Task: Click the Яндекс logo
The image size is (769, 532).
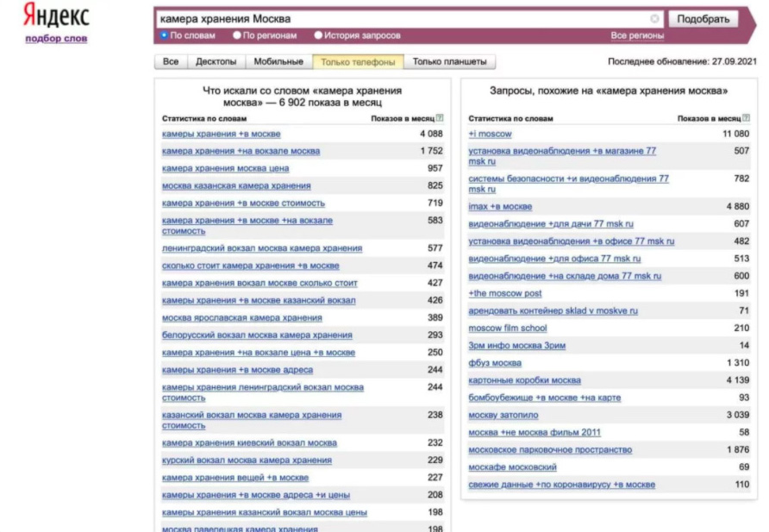Action: point(56,15)
